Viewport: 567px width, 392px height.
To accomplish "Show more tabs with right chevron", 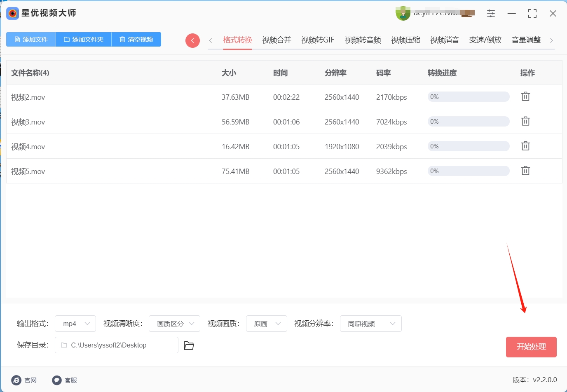I will [x=551, y=40].
